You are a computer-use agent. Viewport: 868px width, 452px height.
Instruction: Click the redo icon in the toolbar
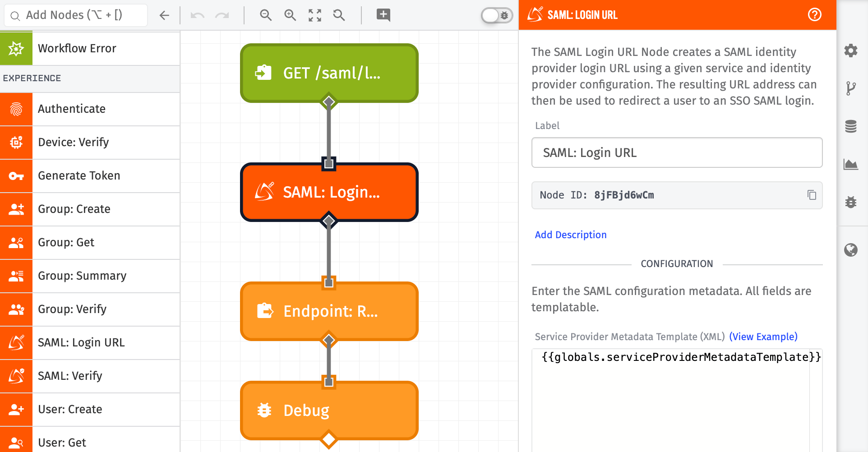coord(222,15)
